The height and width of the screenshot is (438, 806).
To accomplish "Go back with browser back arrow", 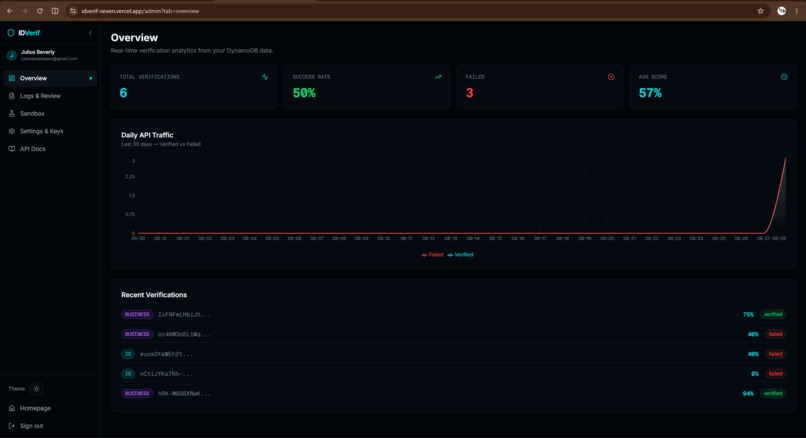I will click(x=10, y=11).
